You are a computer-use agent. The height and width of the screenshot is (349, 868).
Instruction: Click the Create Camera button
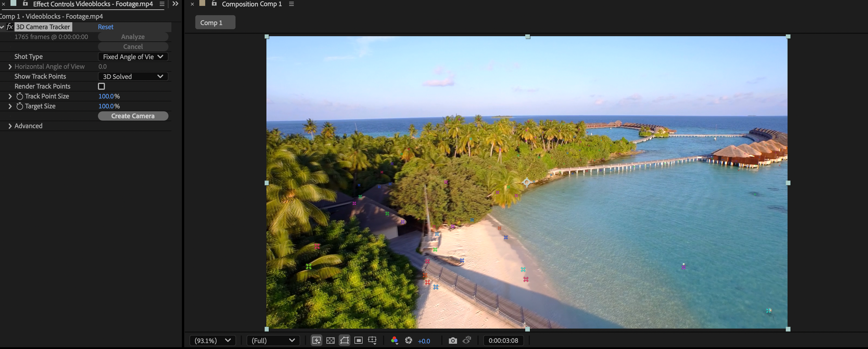[133, 116]
